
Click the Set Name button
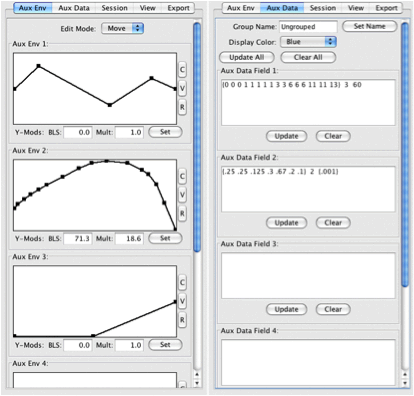pos(369,26)
